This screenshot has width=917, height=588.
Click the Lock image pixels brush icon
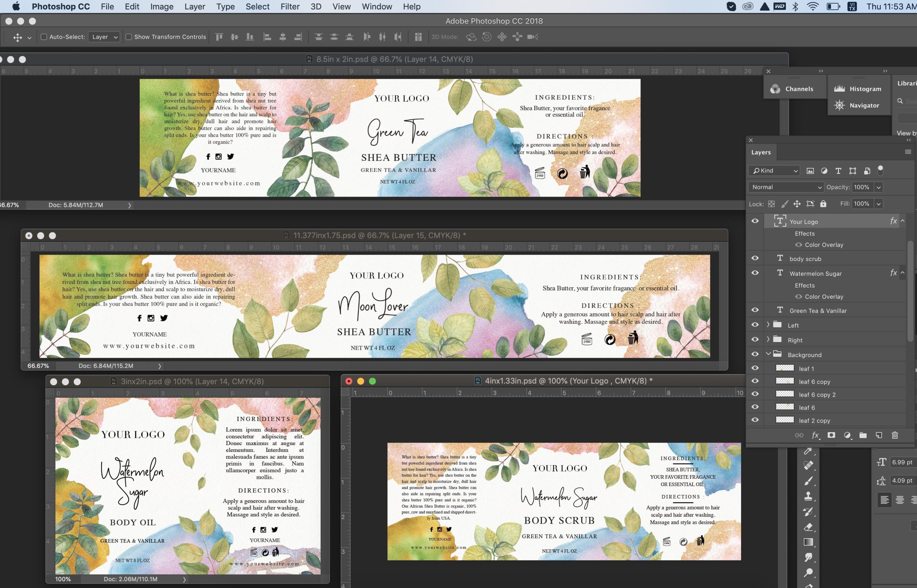(x=784, y=204)
